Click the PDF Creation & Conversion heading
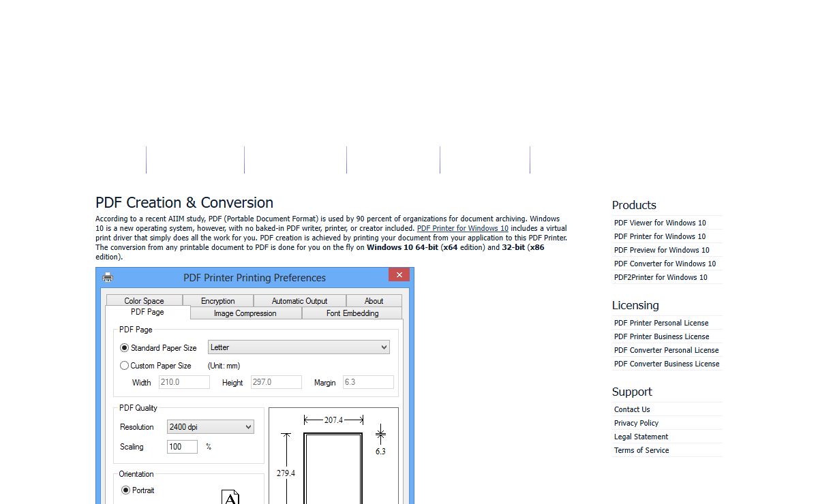 (x=184, y=202)
